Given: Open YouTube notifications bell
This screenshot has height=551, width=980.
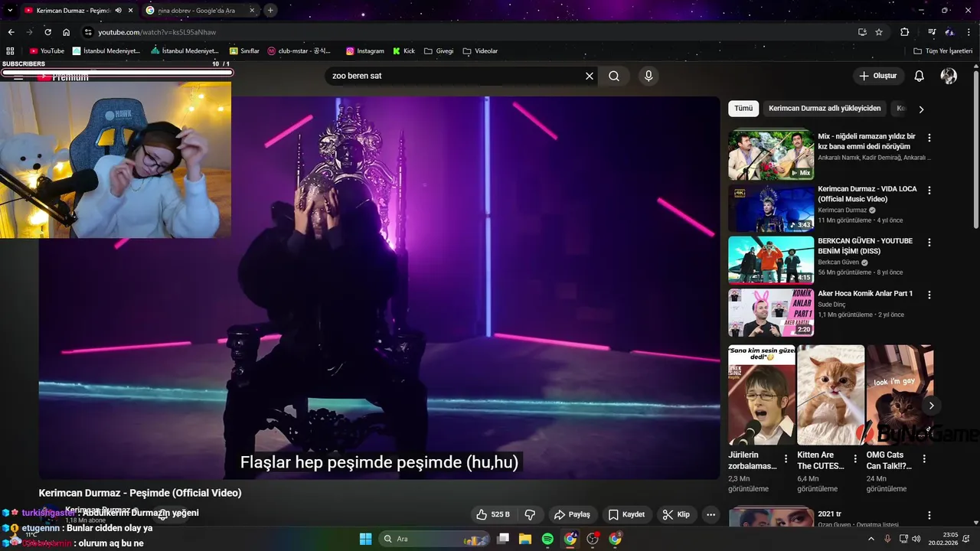Looking at the screenshot, I should coord(920,76).
